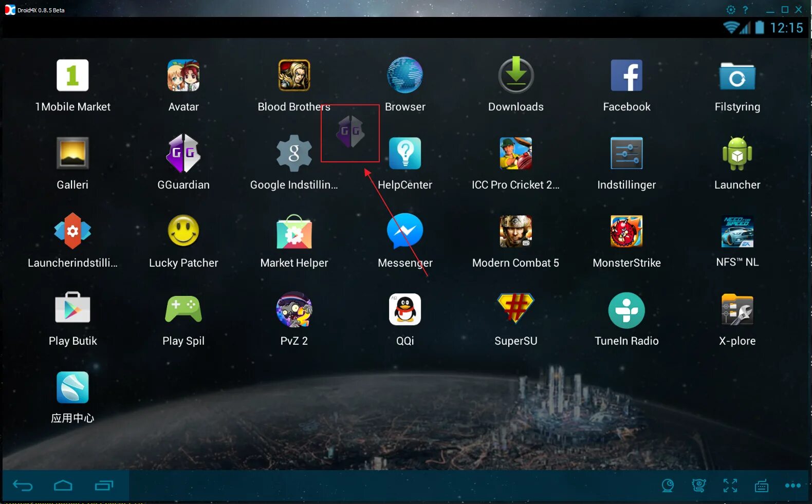Click the "Lucky Patcher" label text
Screen dimensions: 812x504
(183, 263)
